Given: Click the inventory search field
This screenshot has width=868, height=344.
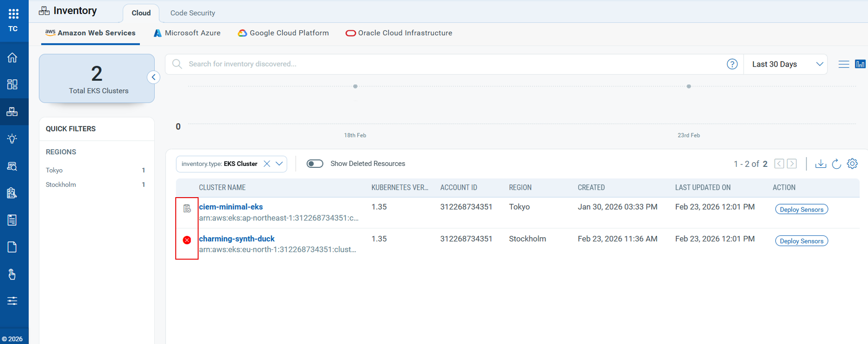Looking at the screenshot, I should click(x=448, y=64).
